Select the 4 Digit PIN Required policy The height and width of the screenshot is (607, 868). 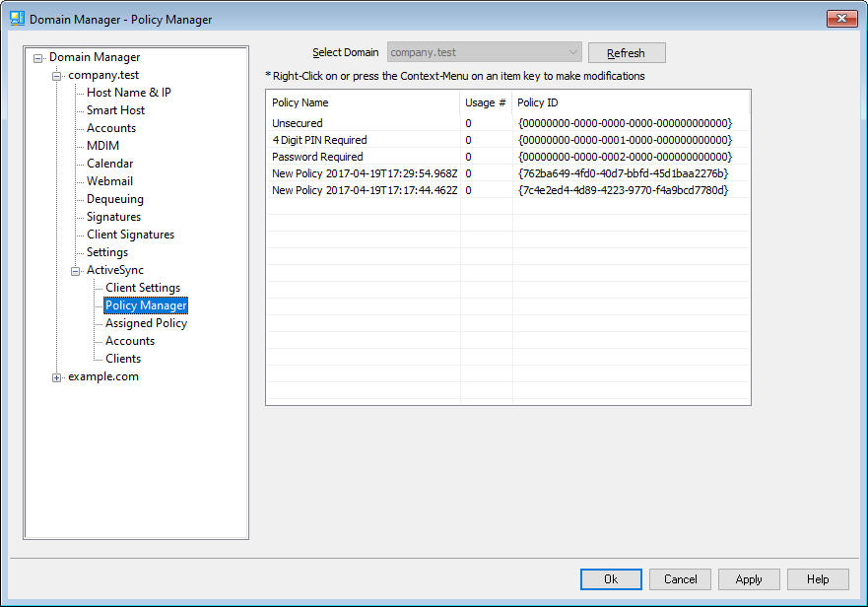pos(319,140)
